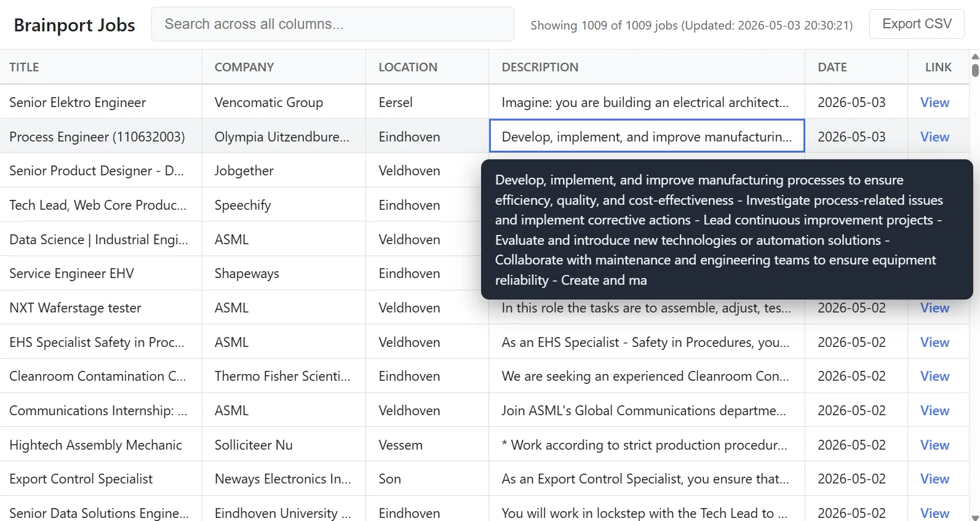Viewport: 980px width, 521px height.
Task: Open View link for Export Control Specialist
Action: click(x=934, y=479)
